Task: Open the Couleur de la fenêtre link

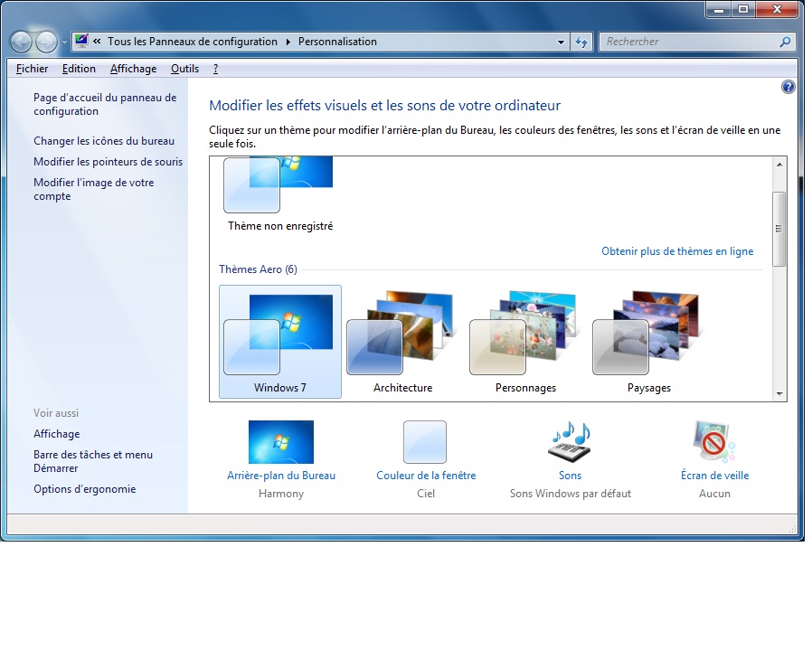Action: click(x=426, y=476)
